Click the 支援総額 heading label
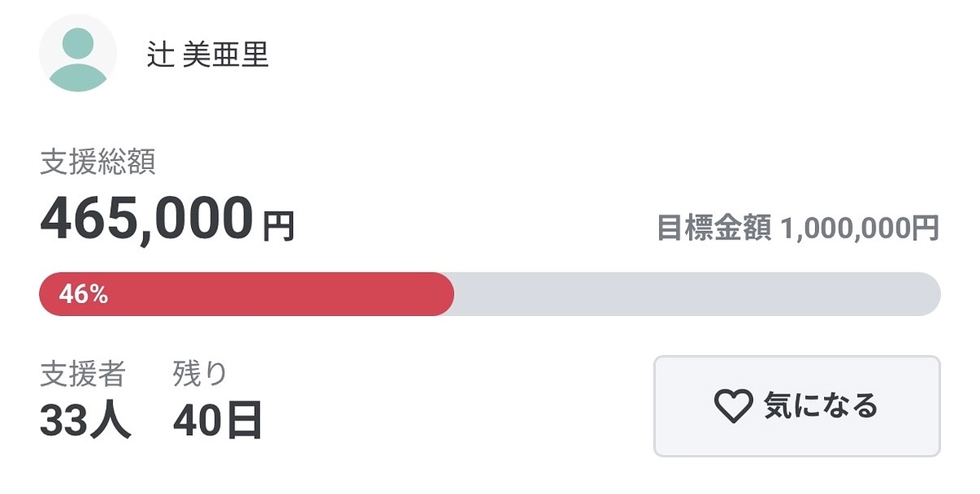The height and width of the screenshot is (494, 980). 98,162
